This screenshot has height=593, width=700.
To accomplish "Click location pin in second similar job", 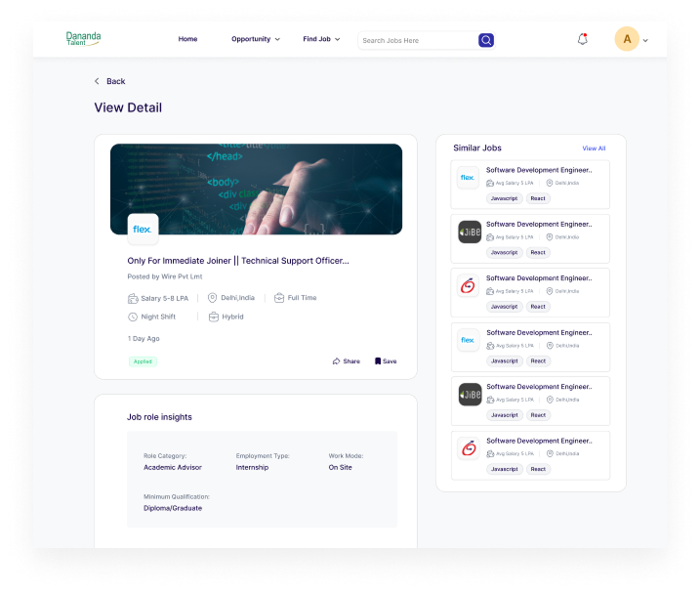I will 550,237.
